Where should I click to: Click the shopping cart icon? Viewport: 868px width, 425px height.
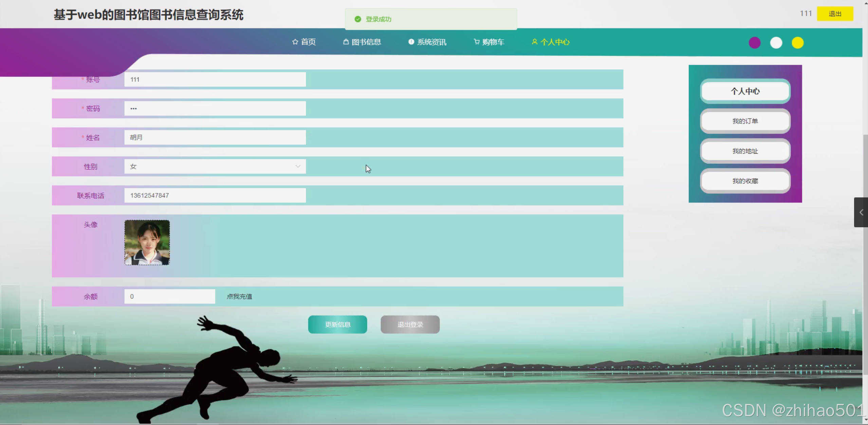pos(477,42)
